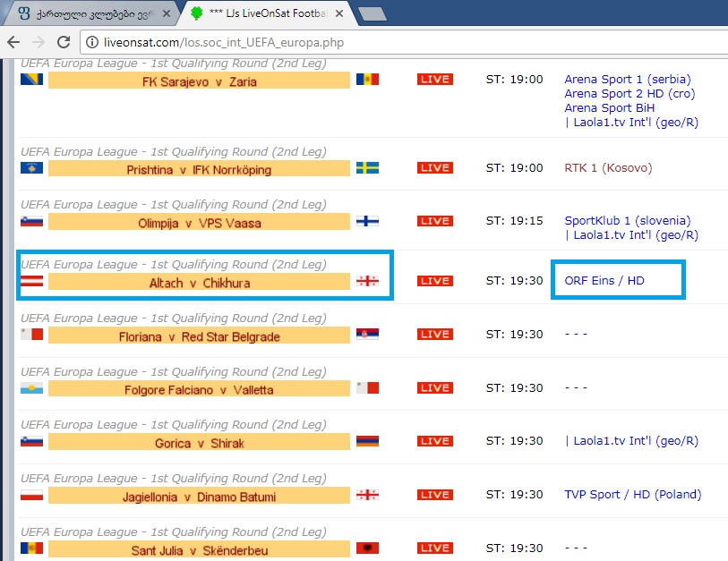Click LIVE badge for Folgore Falciano v Valletta

pos(435,388)
